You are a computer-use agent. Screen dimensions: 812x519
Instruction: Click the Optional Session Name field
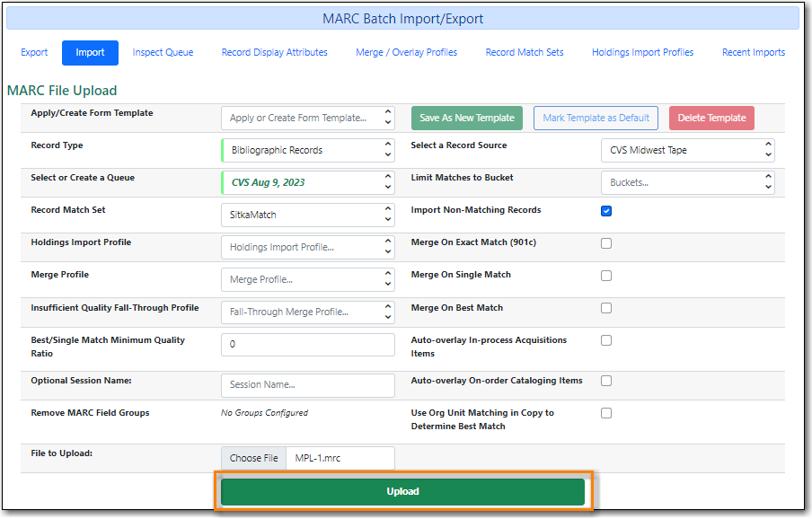coord(308,386)
